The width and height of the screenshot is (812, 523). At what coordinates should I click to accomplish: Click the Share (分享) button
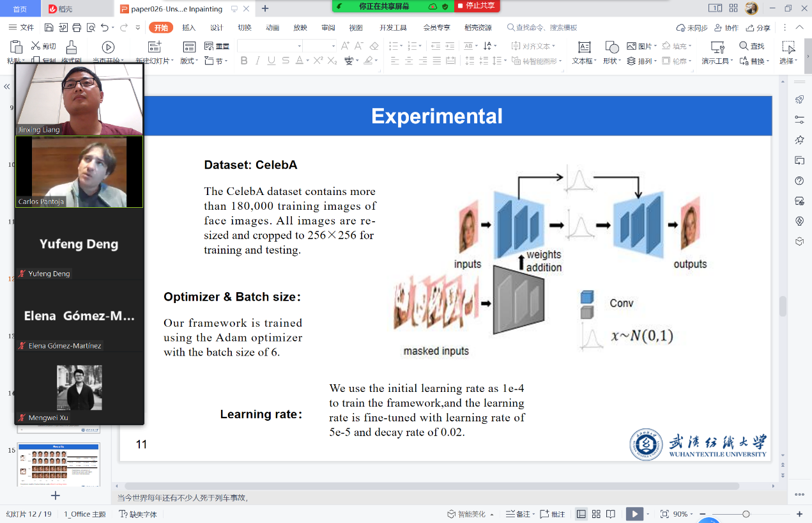(x=758, y=27)
